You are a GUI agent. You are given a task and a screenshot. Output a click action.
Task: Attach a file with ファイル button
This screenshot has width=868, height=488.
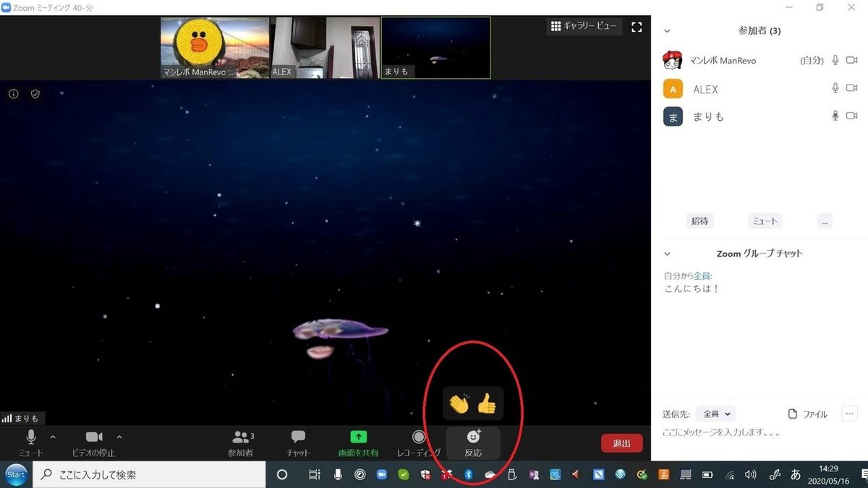tap(807, 414)
